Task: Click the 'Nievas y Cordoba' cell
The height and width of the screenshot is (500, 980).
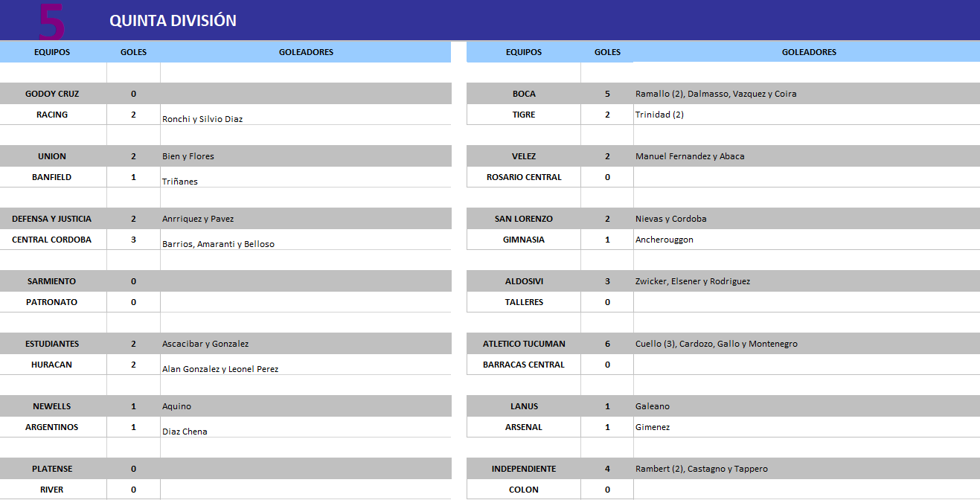Action: [807, 219]
